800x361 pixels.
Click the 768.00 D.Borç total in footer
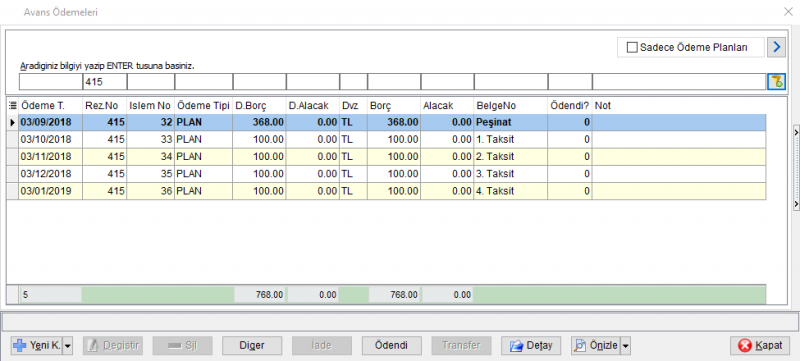coord(260,295)
